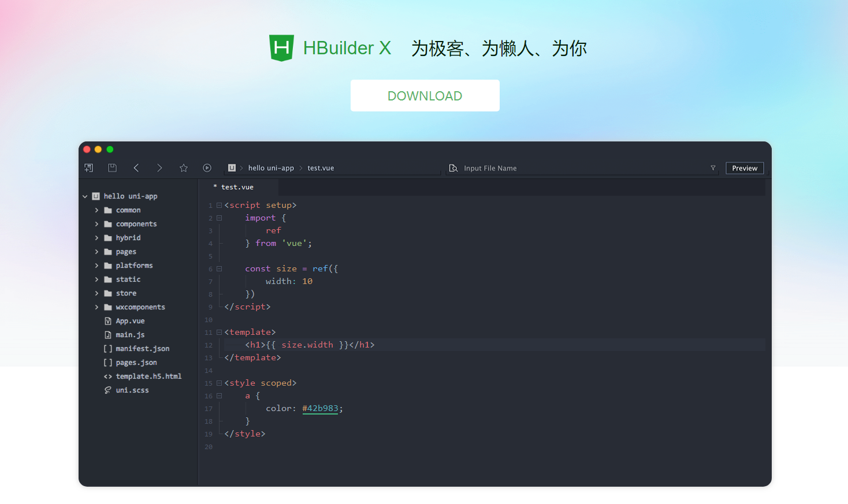Expand the hybrid folder

[x=96, y=238]
